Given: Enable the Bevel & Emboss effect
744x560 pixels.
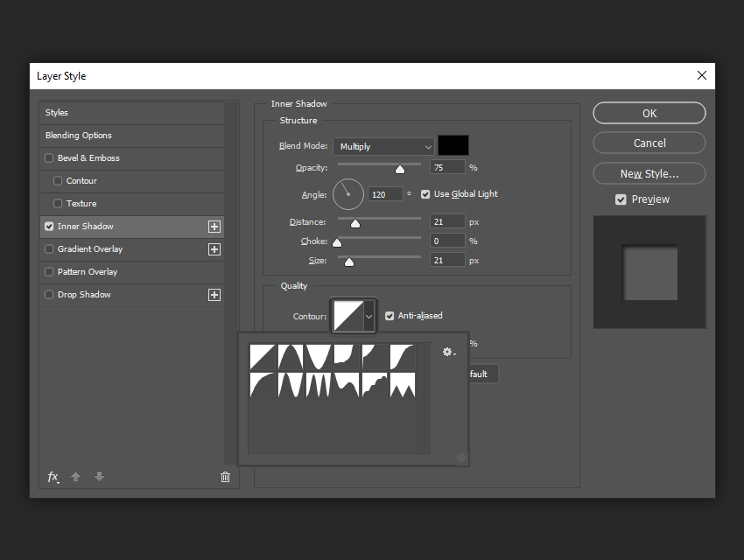Looking at the screenshot, I should click(x=49, y=158).
